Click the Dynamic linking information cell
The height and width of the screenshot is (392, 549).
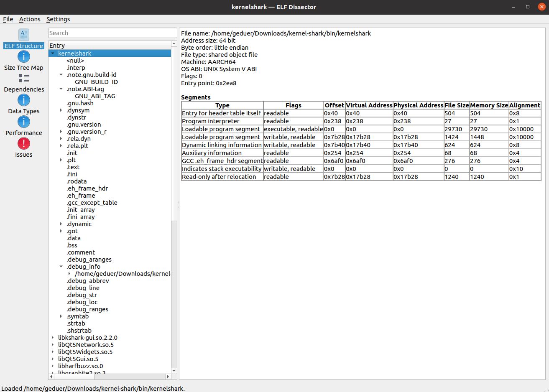tap(222, 145)
